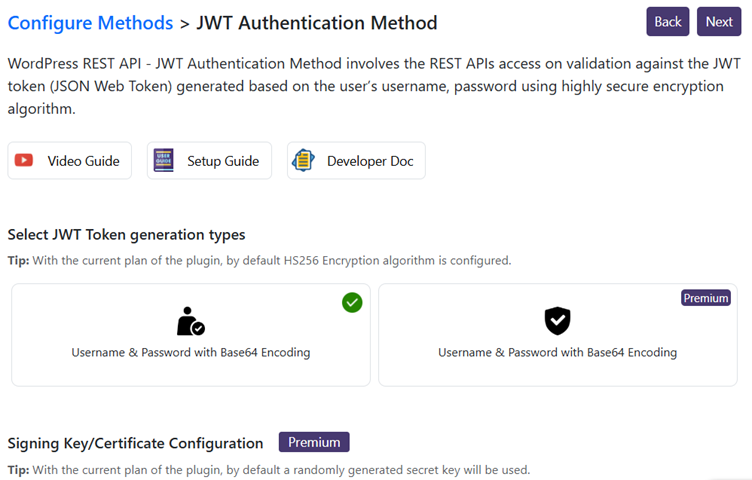Click the Signing Key/Certificate Configuration heading

click(135, 444)
